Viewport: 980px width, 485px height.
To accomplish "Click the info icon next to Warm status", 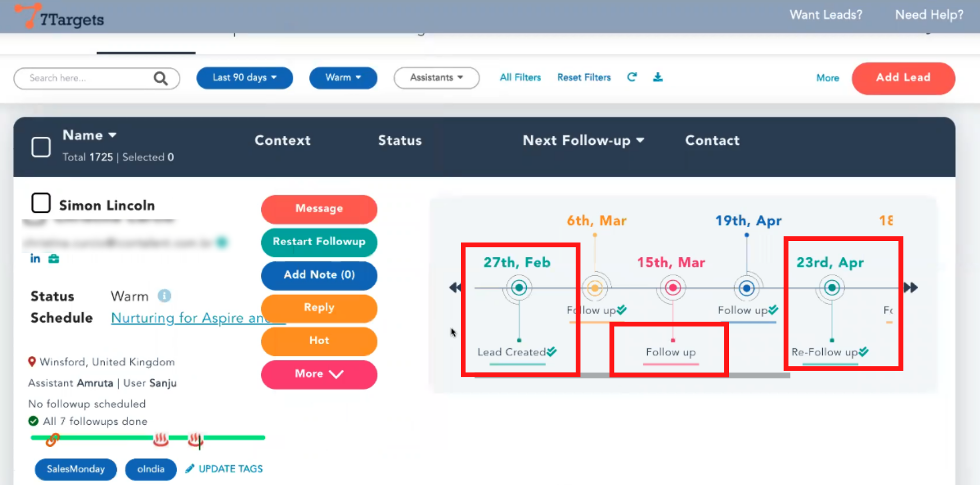I will [x=164, y=296].
